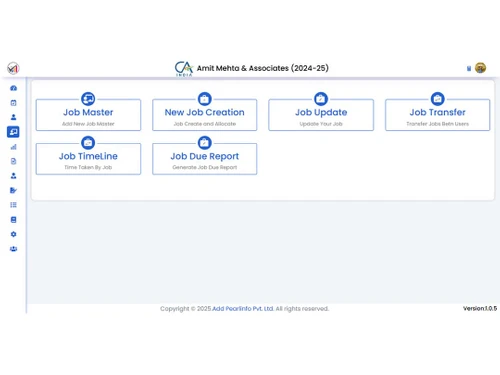Click the CA India logo in header

[x=184, y=68]
